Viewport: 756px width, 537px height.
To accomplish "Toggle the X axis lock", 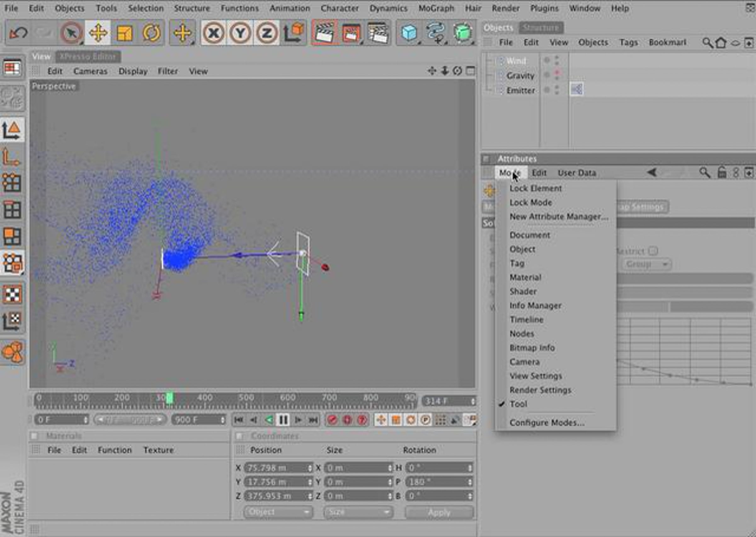I will click(214, 33).
